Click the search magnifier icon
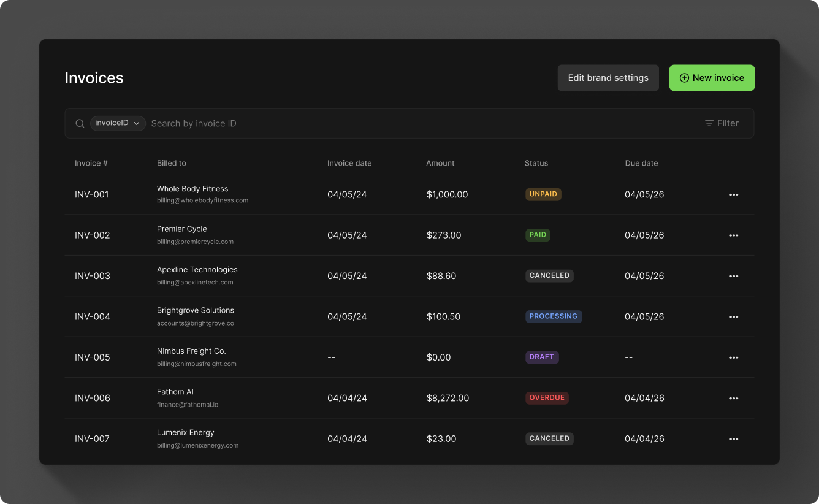The width and height of the screenshot is (819, 504). tap(80, 123)
